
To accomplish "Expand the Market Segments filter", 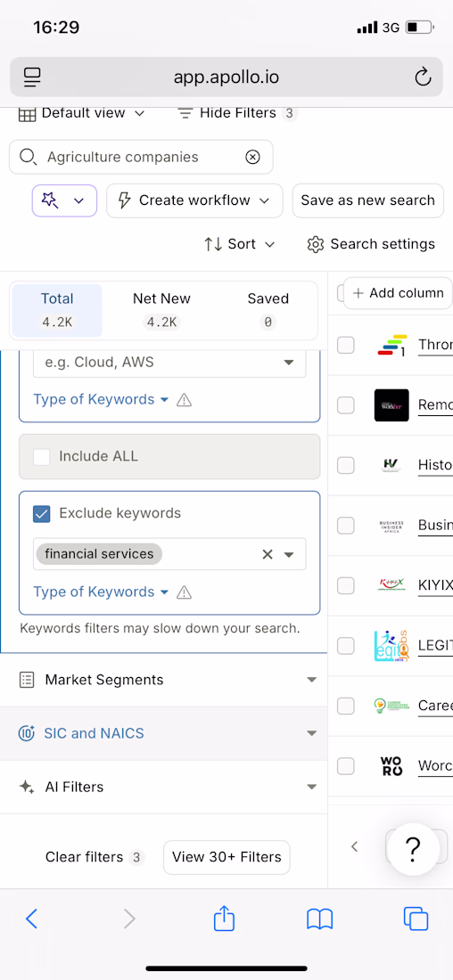I will (164, 680).
